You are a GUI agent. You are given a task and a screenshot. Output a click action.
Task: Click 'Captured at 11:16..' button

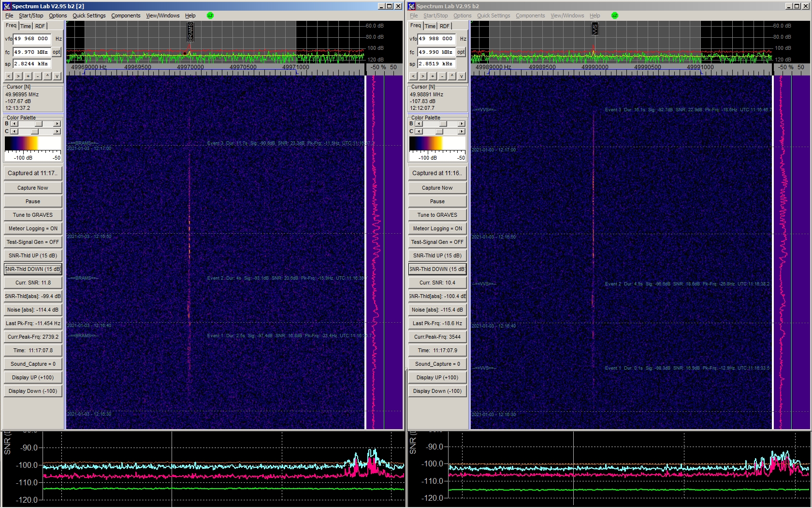click(x=437, y=173)
